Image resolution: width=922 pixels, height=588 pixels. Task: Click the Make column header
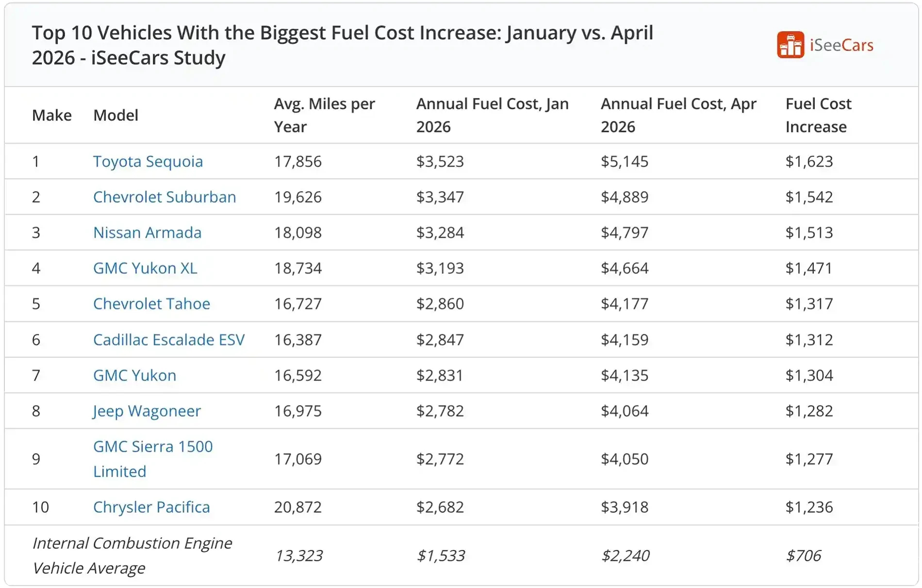[x=52, y=115]
